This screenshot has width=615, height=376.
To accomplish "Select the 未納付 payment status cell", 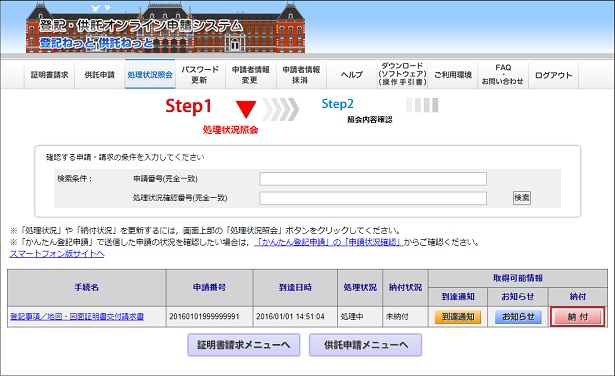I will (406, 317).
